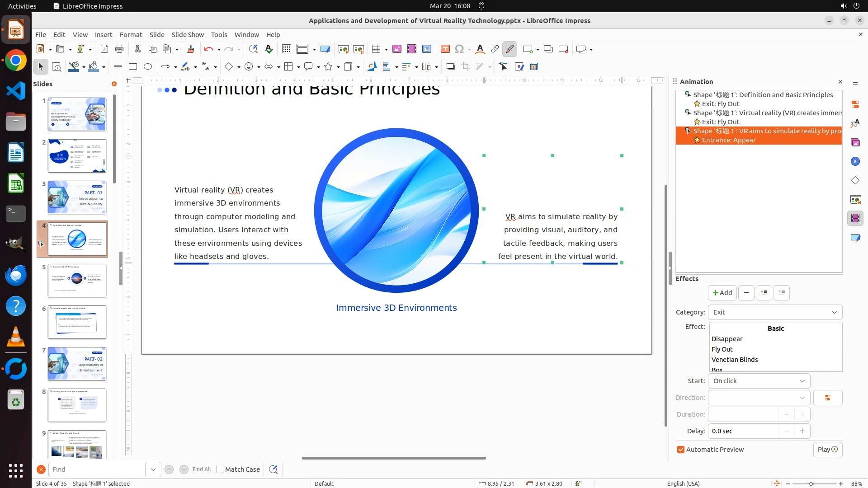Expand the animation Category dropdown
The width and height of the screenshot is (868, 488).
[x=775, y=312]
